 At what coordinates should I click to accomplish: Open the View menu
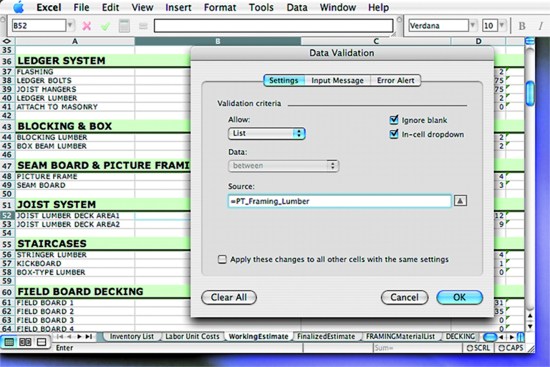(142, 7)
